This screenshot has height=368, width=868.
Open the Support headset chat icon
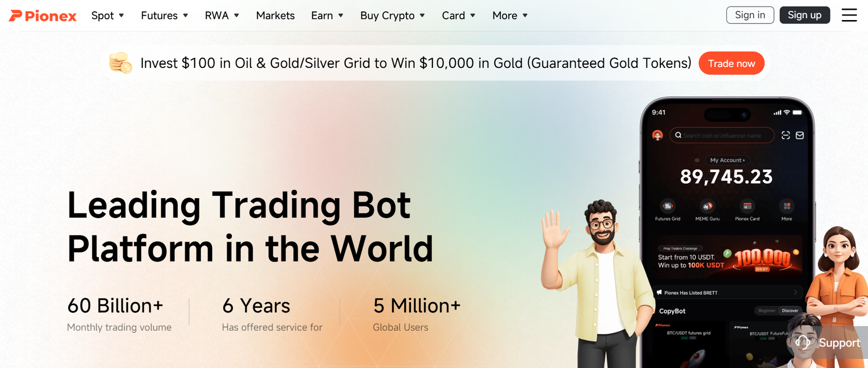803,342
